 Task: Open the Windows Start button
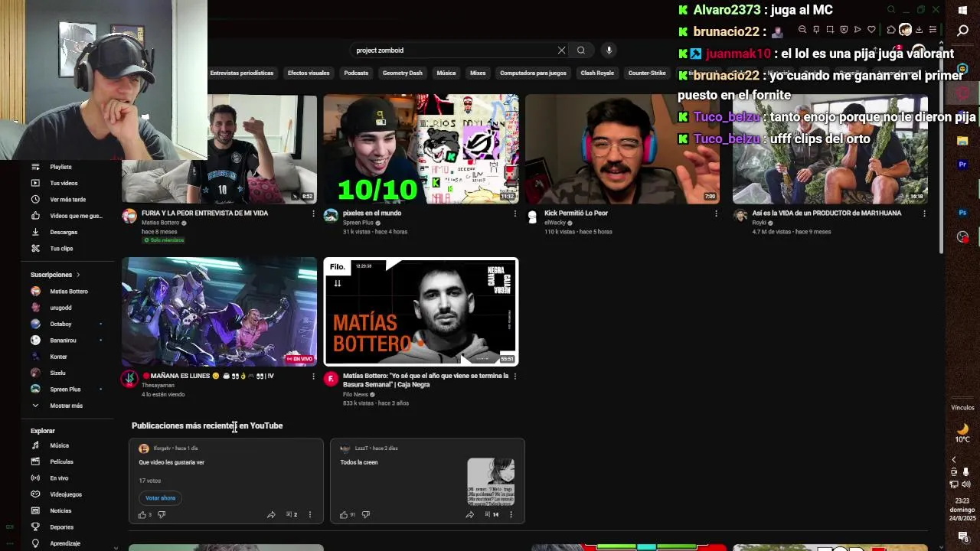pyautogui.click(x=962, y=10)
